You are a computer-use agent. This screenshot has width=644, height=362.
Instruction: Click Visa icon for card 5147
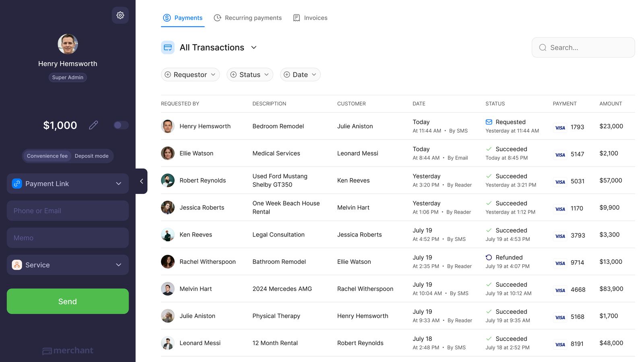pyautogui.click(x=560, y=154)
